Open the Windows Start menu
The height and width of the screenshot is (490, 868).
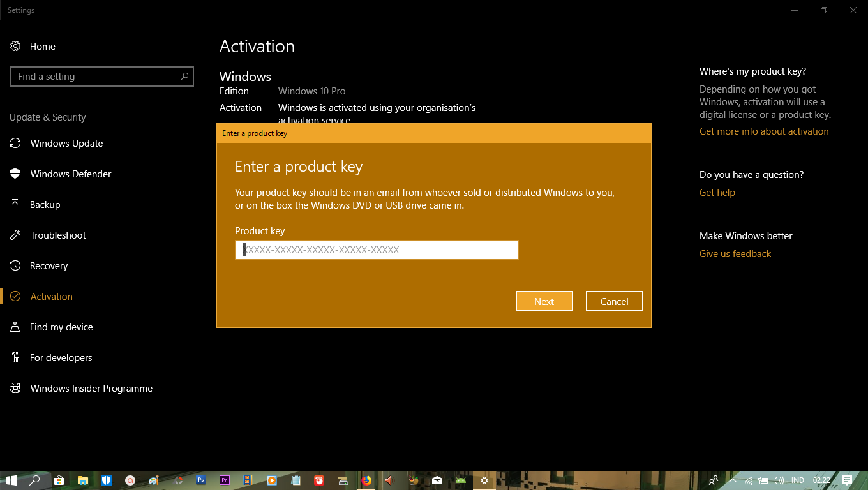click(11, 480)
